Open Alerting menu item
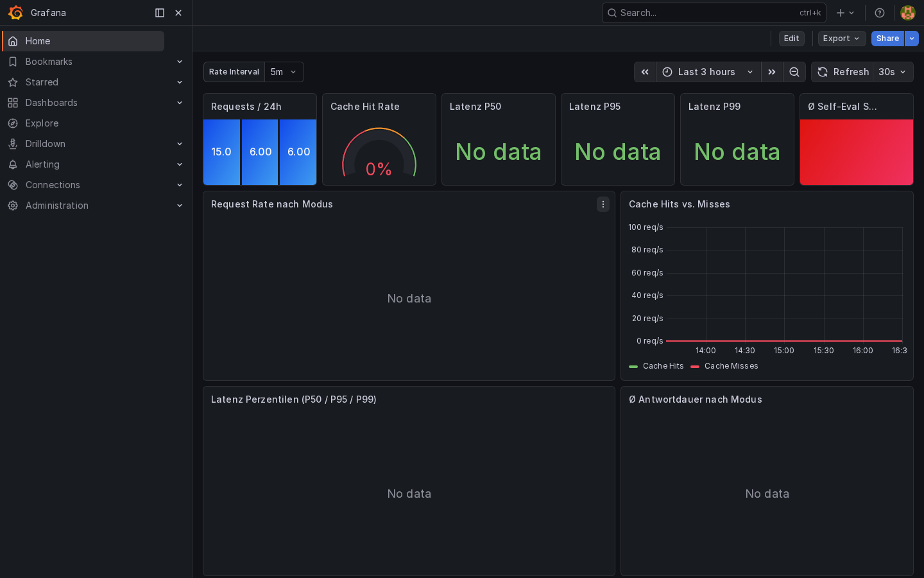Image resolution: width=924 pixels, height=578 pixels. (42, 164)
